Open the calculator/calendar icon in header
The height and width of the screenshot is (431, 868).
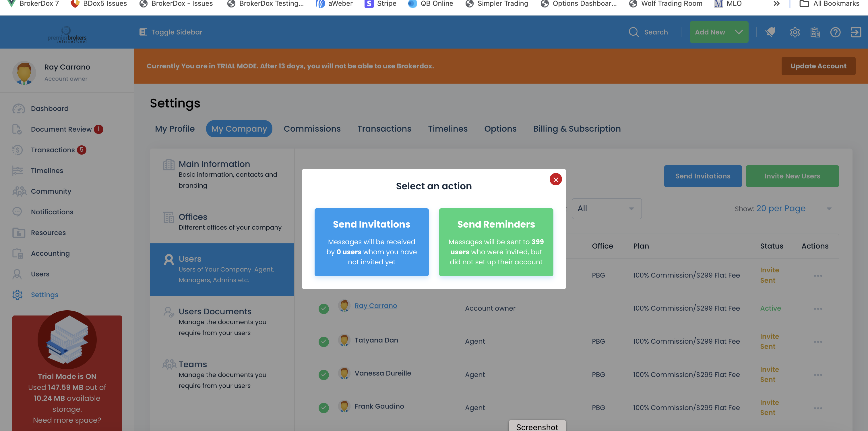815,32
